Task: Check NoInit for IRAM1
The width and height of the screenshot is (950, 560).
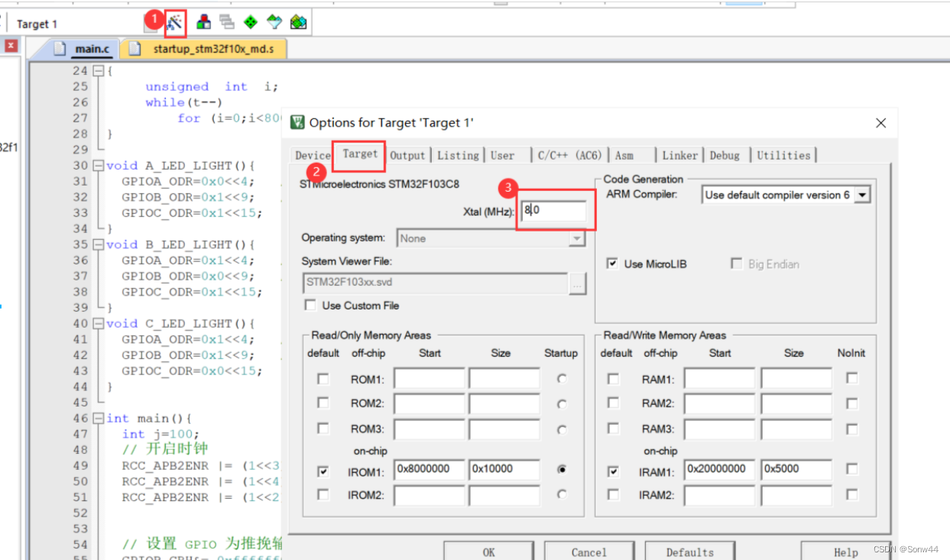Action: click(x=851, y=469)
